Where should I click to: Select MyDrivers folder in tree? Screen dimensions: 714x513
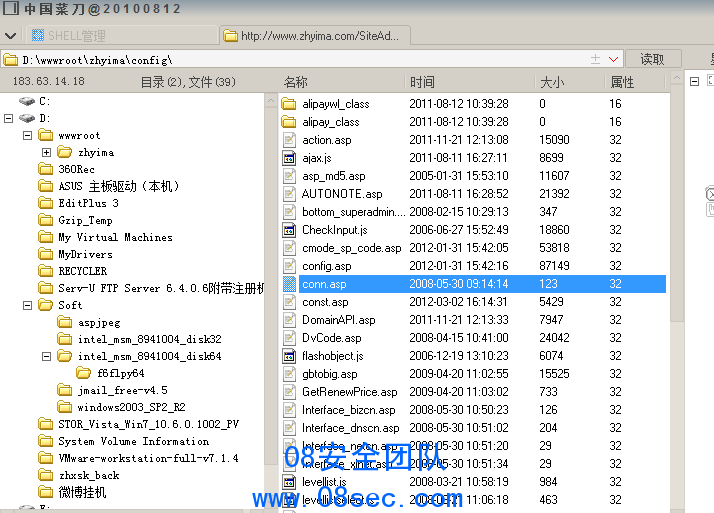point(85,254)
